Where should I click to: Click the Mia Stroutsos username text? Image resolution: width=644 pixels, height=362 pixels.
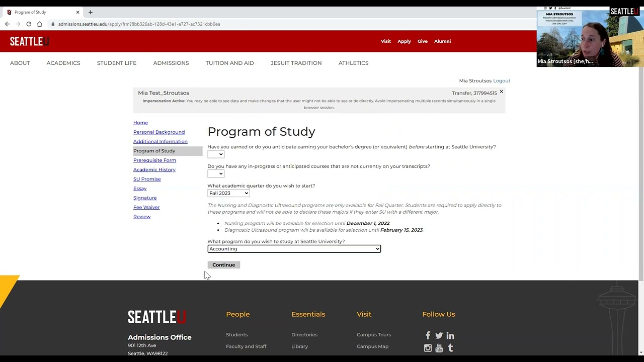(x=475, y=80)
